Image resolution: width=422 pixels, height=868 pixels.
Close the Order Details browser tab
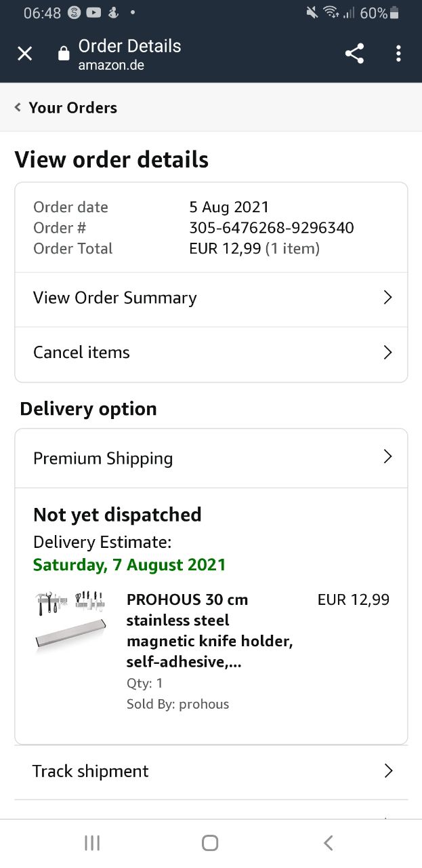(24, 54)
